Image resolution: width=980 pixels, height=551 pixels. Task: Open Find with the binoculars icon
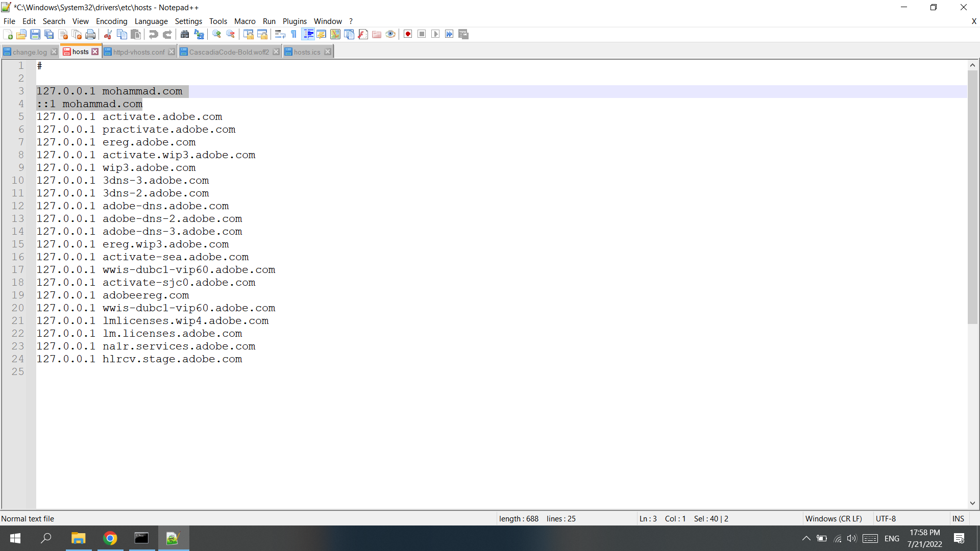point(185,34)
